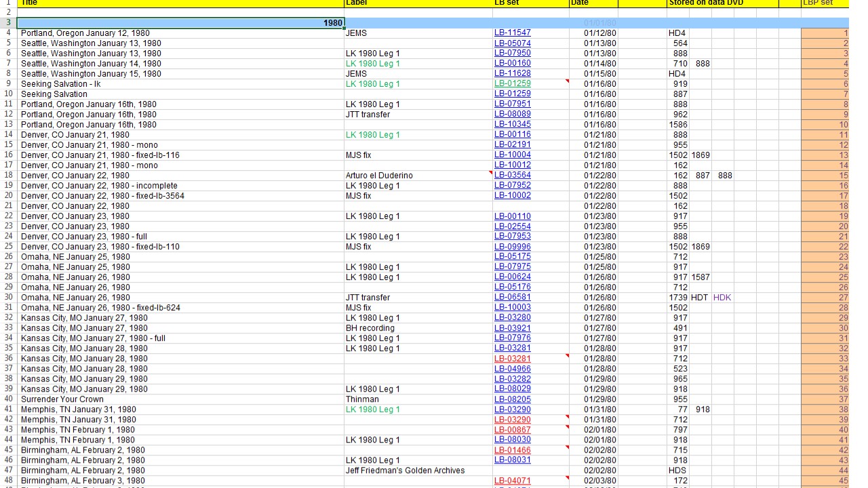Click the LB-05074 link
Screen dimensions: 868x488
[x=512, y=43]
